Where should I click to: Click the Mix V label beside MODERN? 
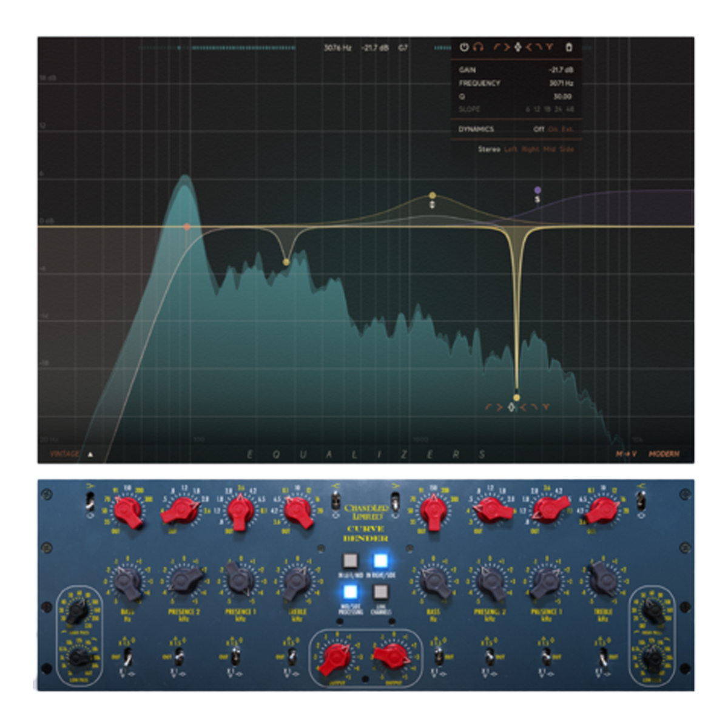click(627, 454)
